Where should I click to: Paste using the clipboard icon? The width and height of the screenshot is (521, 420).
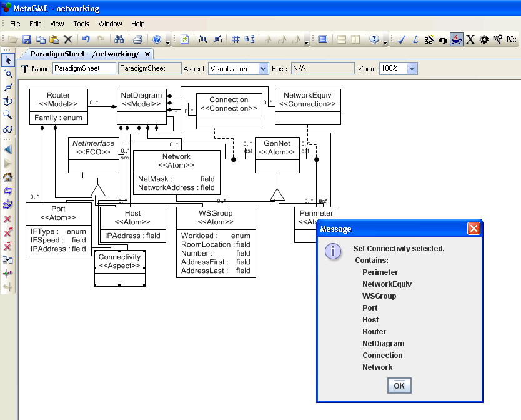point(54,39)
